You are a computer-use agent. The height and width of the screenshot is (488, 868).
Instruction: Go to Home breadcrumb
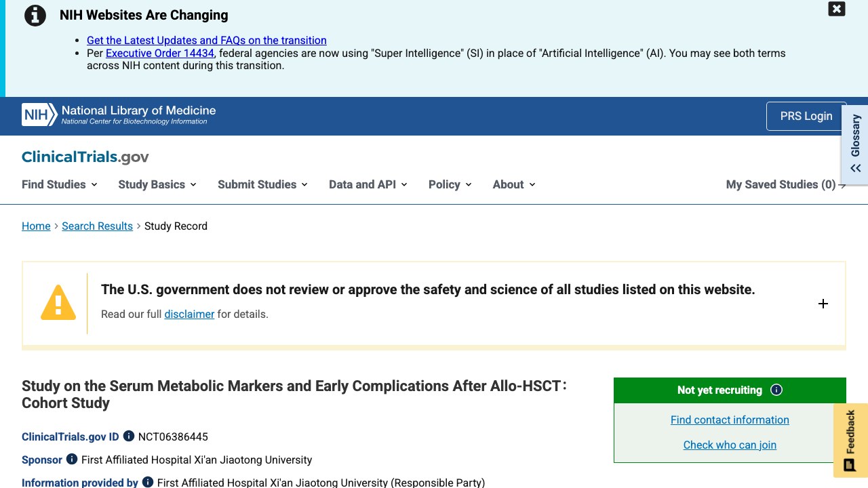coord(36,226)
